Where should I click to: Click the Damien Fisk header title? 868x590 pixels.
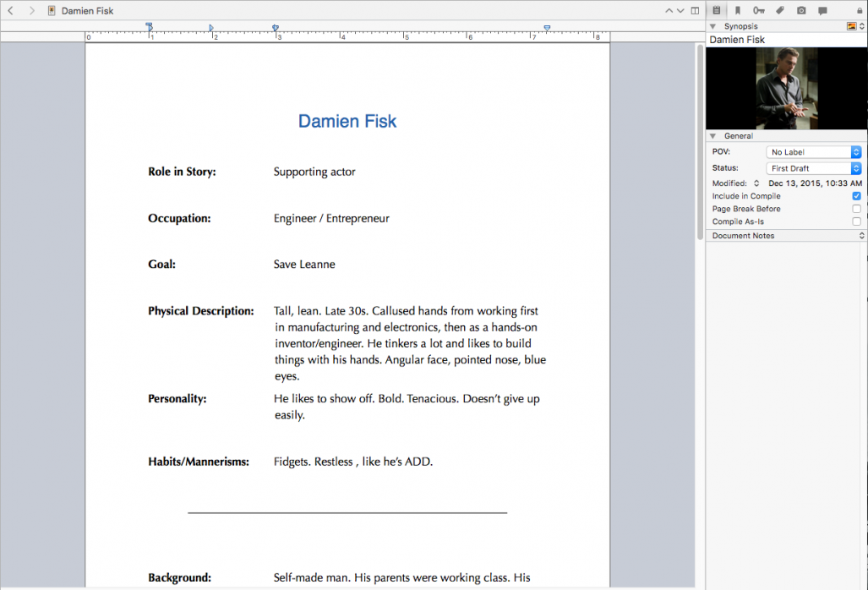pyautogui.click(x=87, y=10)
